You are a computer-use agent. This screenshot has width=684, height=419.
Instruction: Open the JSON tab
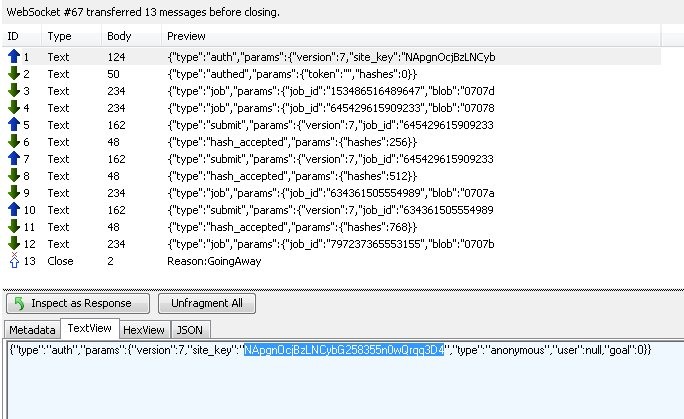coord(190,330)
